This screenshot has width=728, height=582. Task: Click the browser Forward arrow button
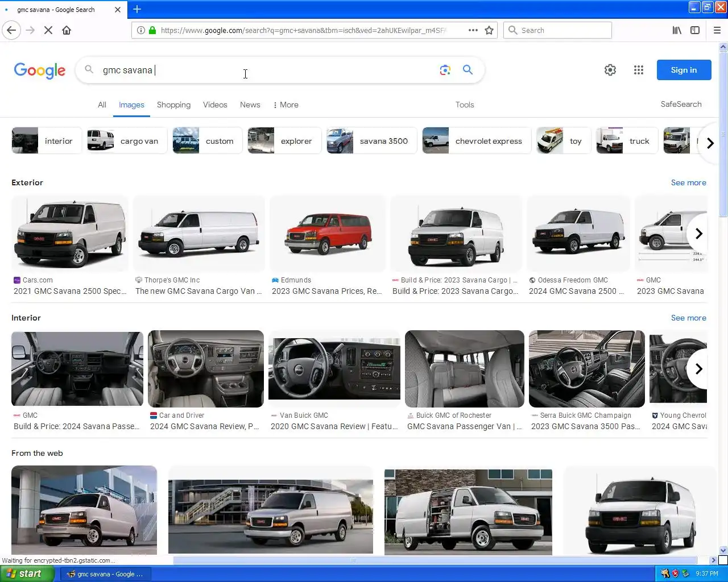30,30
